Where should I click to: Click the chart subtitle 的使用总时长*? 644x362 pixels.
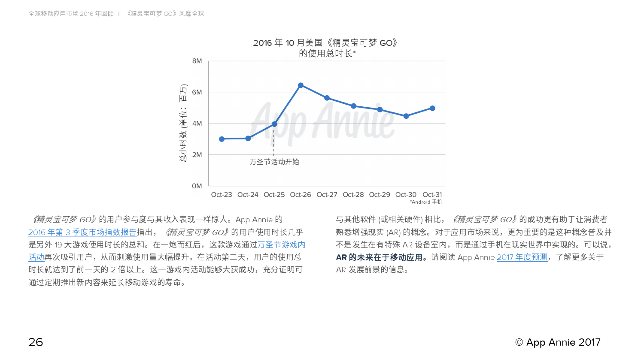(327, 53)
